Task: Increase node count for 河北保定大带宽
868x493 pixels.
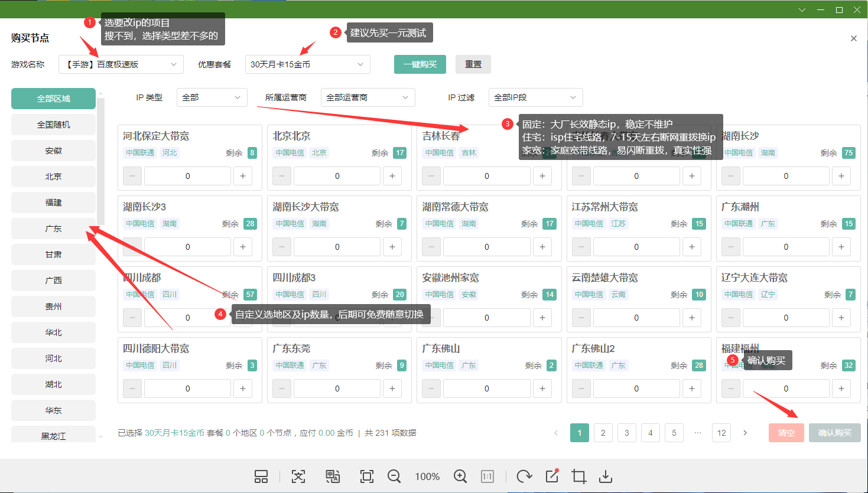Action: (243, 176)
